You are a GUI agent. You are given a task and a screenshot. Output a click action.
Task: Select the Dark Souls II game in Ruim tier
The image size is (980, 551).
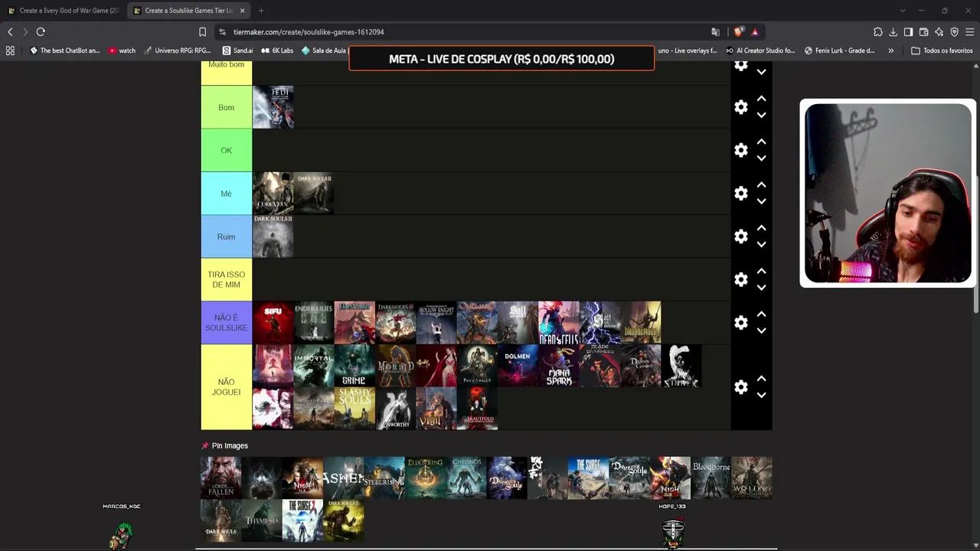(273, 236)
